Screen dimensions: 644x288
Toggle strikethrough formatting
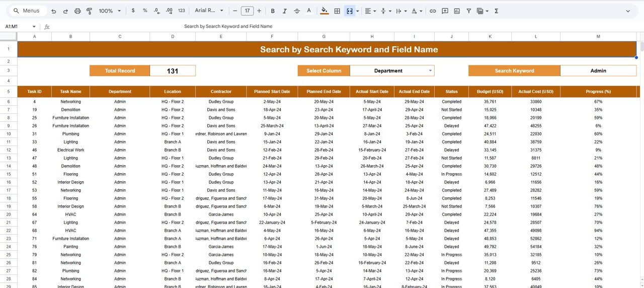(x=297, y=11)
